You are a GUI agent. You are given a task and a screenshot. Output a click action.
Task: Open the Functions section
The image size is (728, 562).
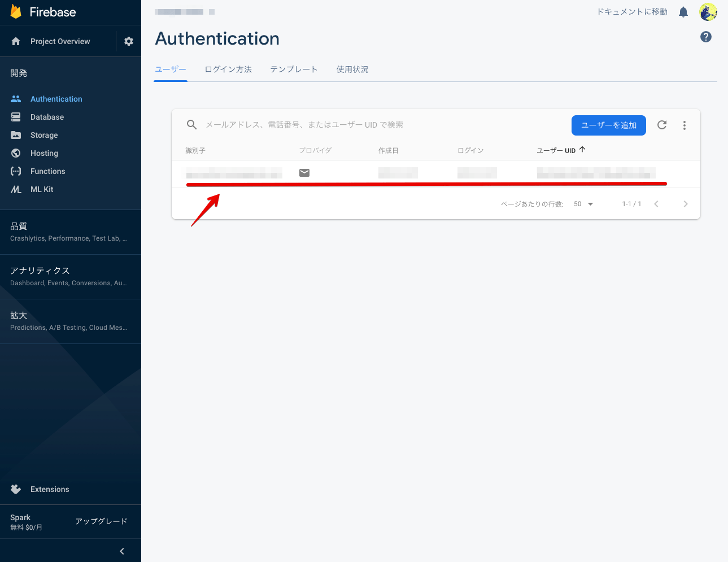(47, 171)
